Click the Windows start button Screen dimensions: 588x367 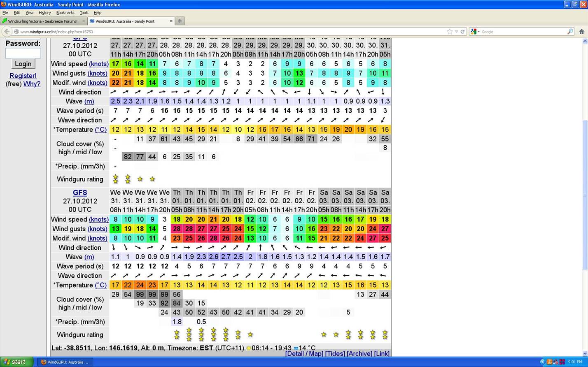[x=15, y=362]
